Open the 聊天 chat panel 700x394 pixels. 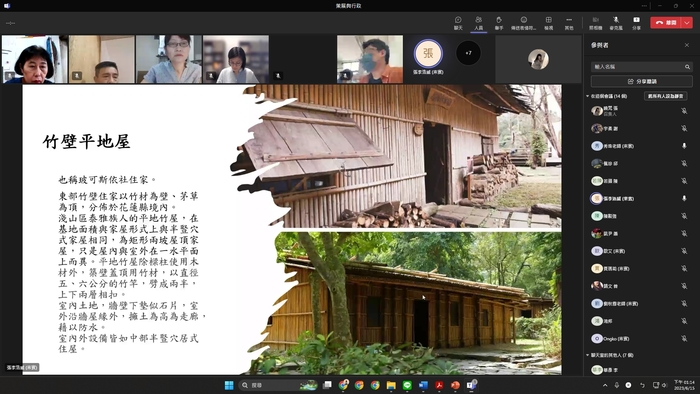(x=458, y=23)
